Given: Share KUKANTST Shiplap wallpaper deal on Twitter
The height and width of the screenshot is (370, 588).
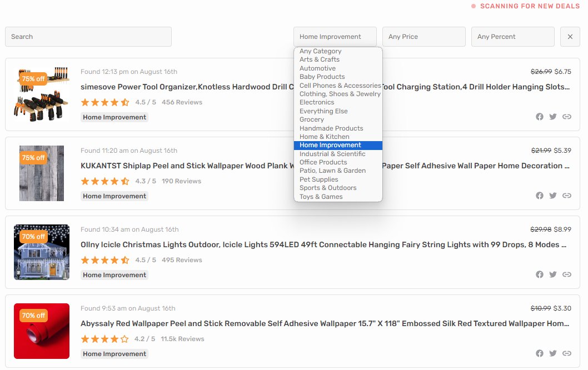Looking at the screenshot, I should pos(553,196).
